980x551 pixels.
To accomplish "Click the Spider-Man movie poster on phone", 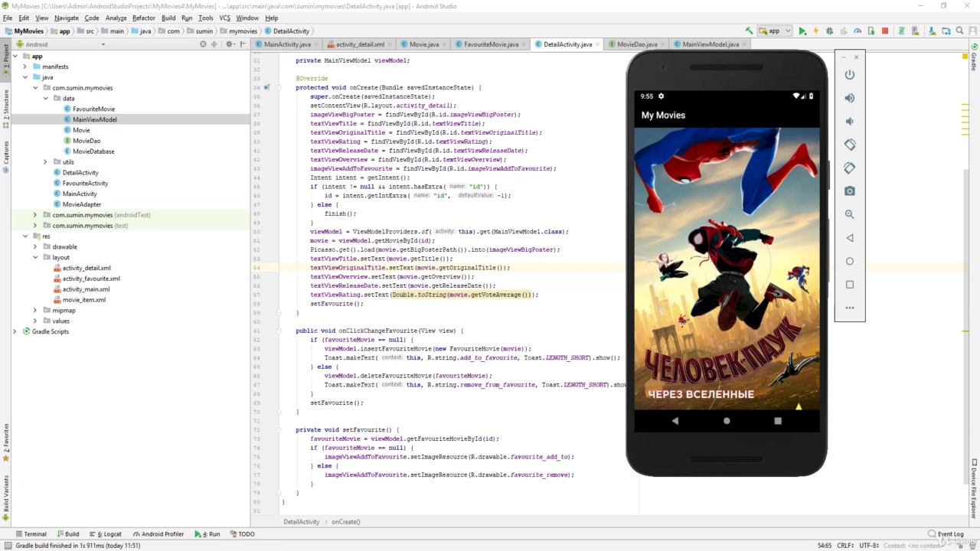I will pos(727,268).
